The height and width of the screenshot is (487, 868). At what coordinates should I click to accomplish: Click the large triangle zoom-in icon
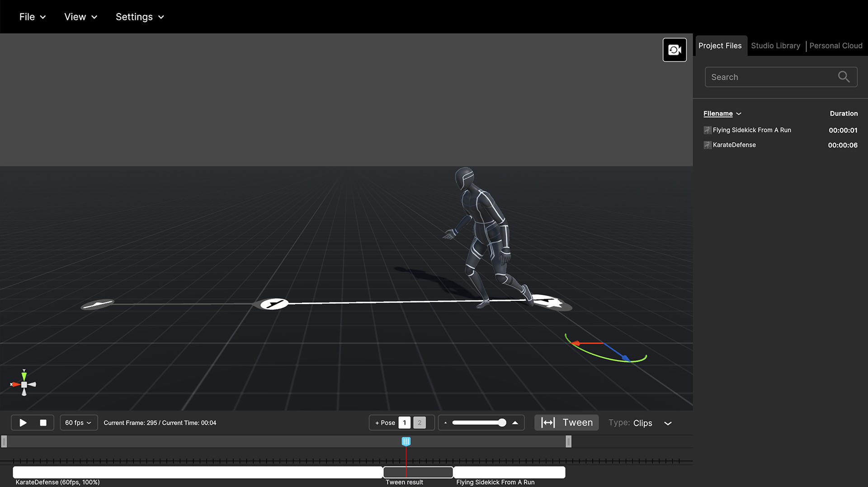click(515, 423)
